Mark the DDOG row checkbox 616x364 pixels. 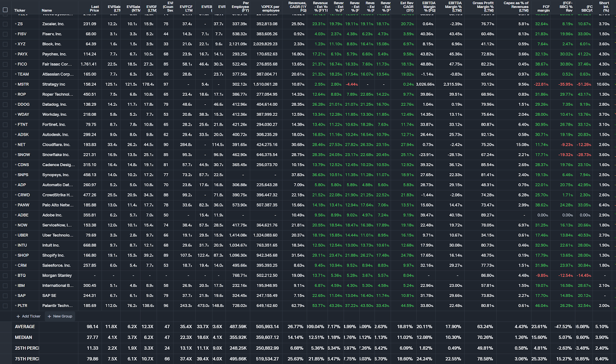pos(5,104)
